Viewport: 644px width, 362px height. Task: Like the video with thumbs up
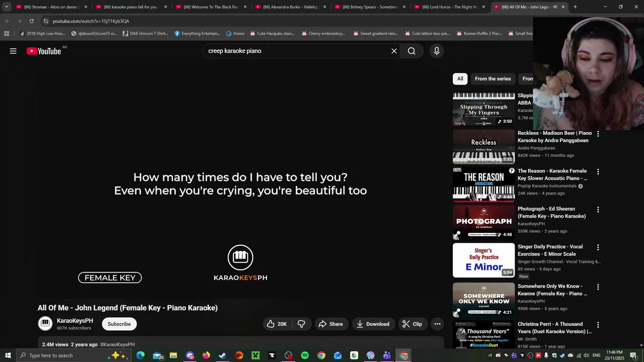point(277,324)
